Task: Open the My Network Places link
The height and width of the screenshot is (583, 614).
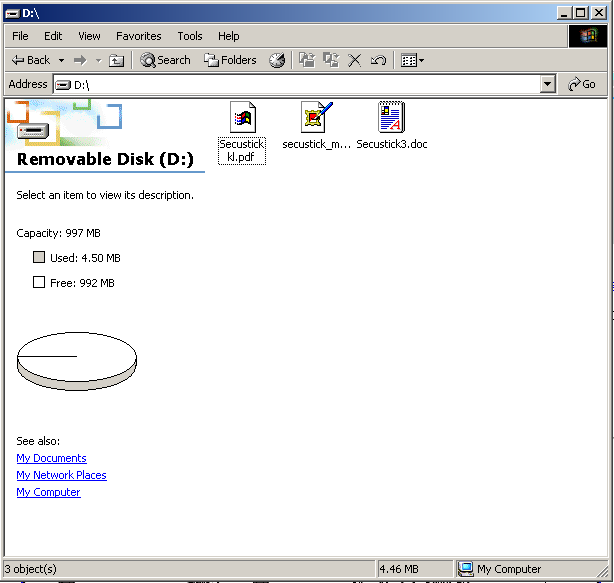Action: [61, 475]
